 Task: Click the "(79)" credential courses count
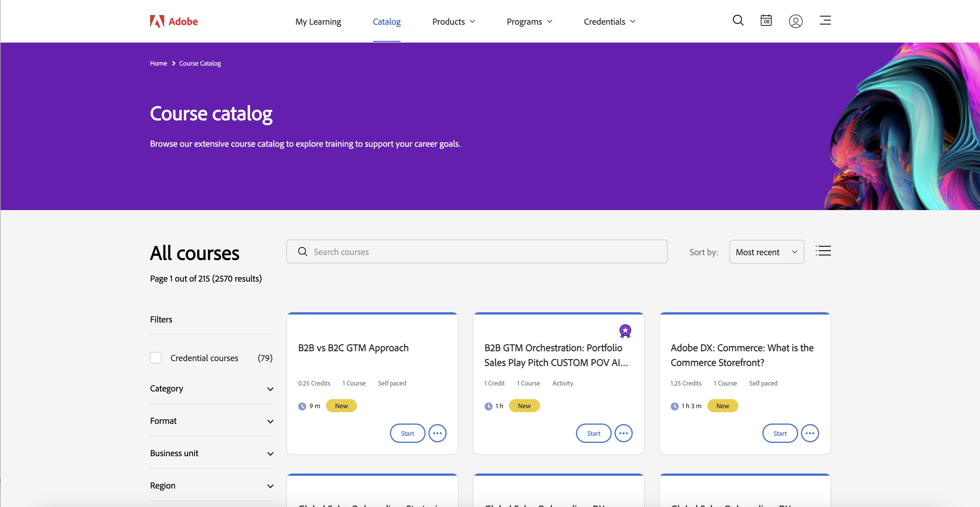tap(265, 358)
